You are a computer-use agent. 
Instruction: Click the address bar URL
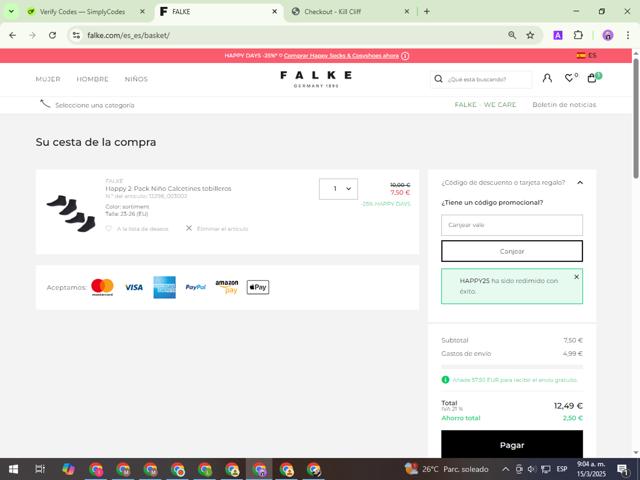(x=128, y=36)
